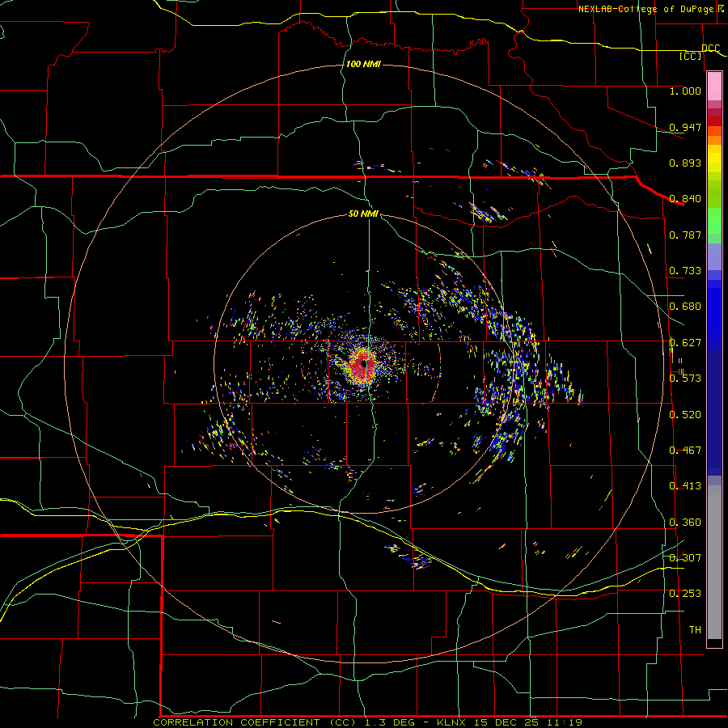Click the 0.840 legend value

point(685,199)
